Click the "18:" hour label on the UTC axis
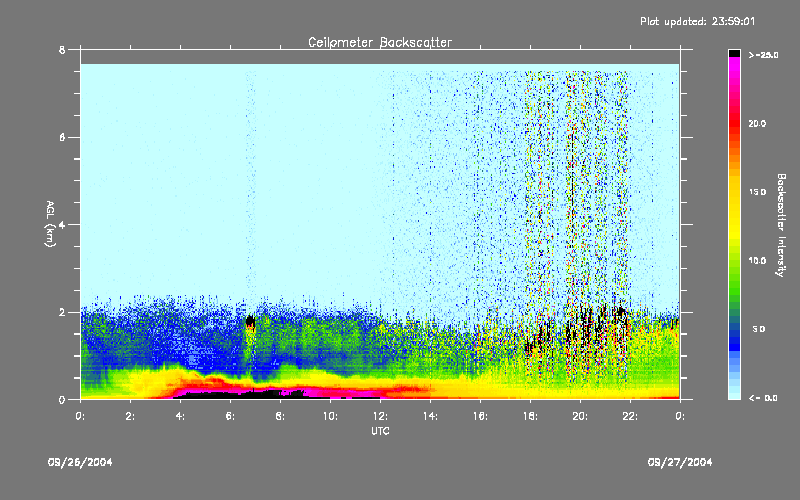800x500 pixels. coord(530,416)
